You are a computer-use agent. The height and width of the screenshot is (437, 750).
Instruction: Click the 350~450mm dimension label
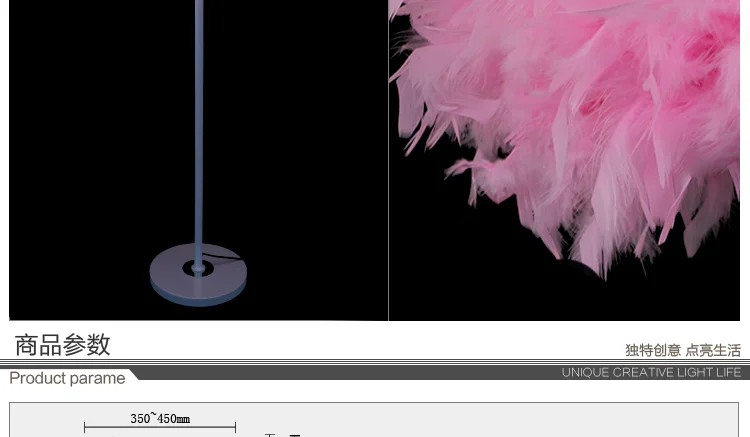[x=160, y=419]
